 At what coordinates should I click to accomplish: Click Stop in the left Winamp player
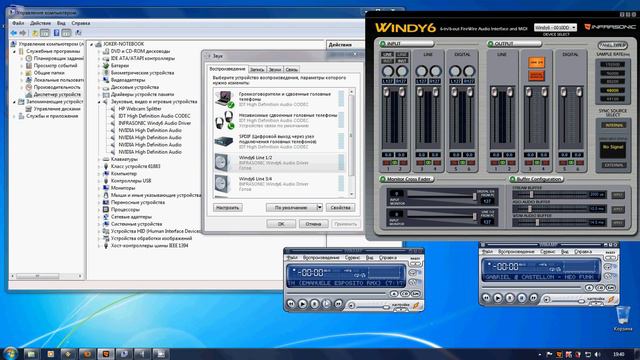[x=326, y=304]
